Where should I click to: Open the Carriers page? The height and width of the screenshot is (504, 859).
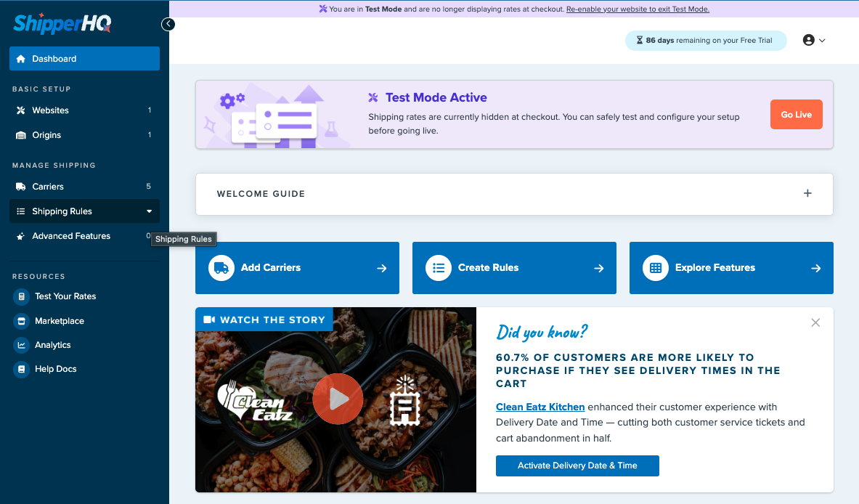click(x=84, y=186)
